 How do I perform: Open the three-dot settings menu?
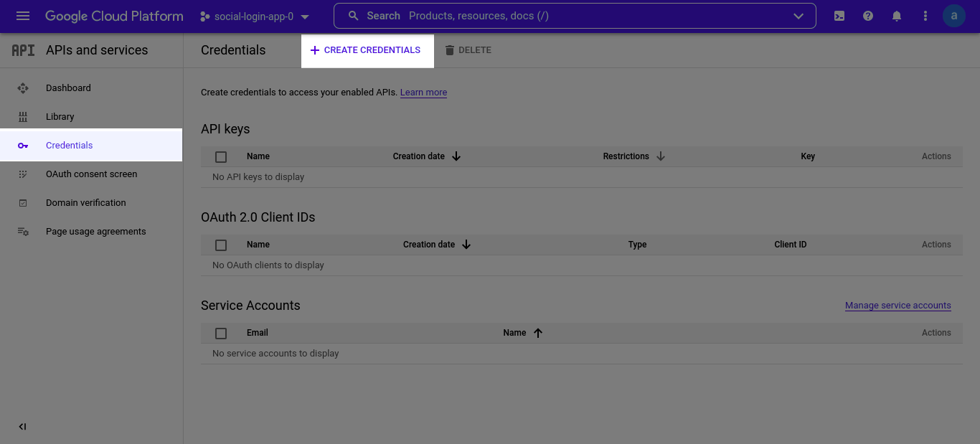tap(925, 16)
